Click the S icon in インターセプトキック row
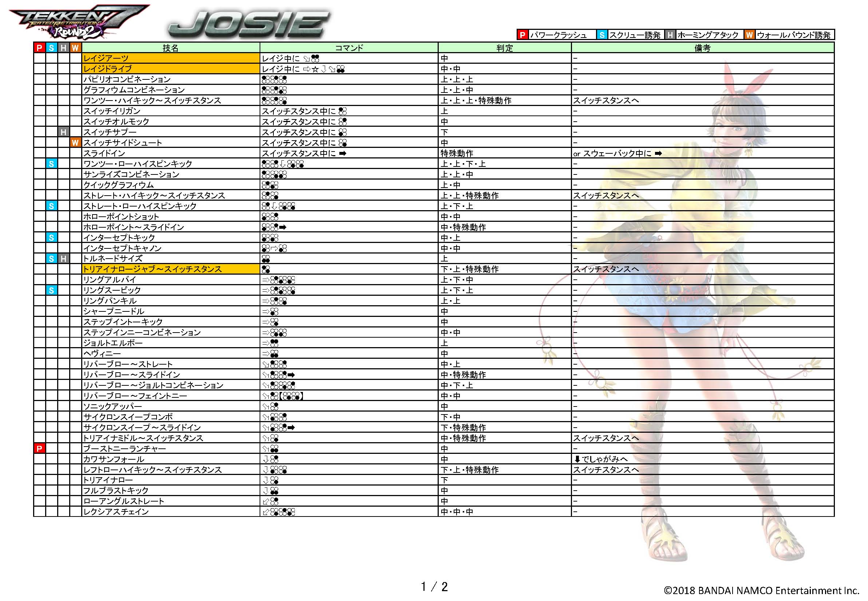The image size is (868, 601). pos(52,237)
